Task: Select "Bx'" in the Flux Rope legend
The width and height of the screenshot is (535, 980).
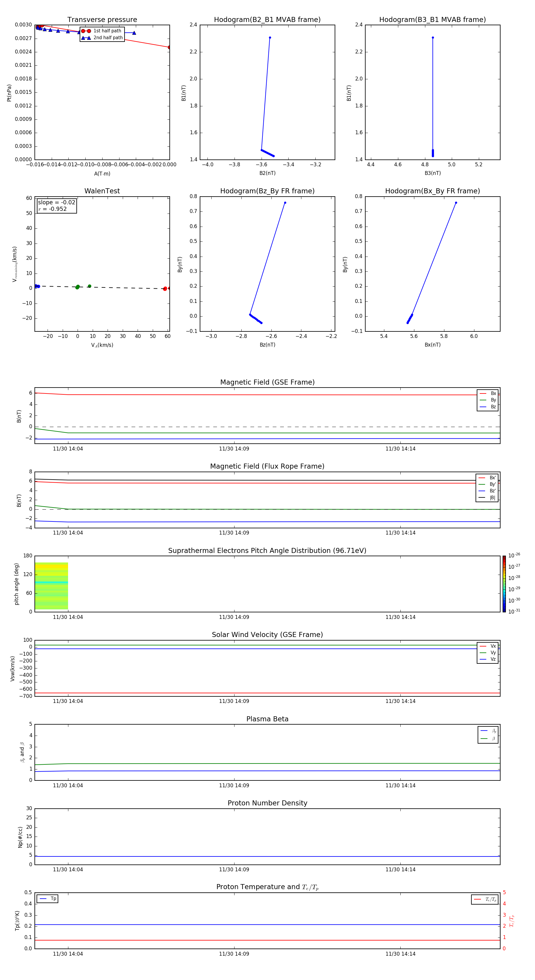Action: (x=487, y=478)
